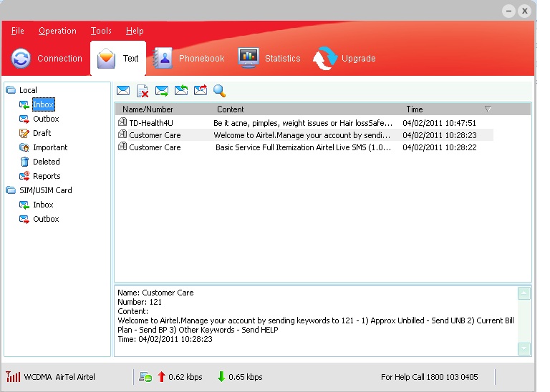
Task: Open the Important folder
Action: (x=50, y=147)
